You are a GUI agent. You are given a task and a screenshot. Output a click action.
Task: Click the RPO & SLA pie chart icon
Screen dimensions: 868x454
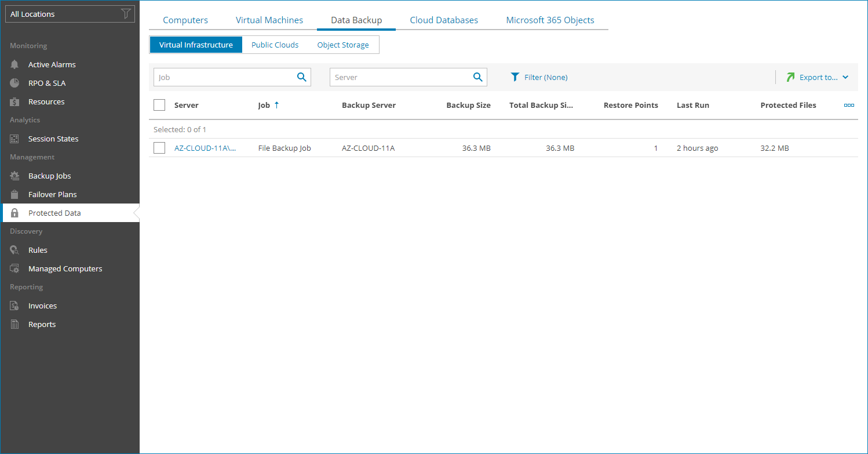click(x=15, y=83)
